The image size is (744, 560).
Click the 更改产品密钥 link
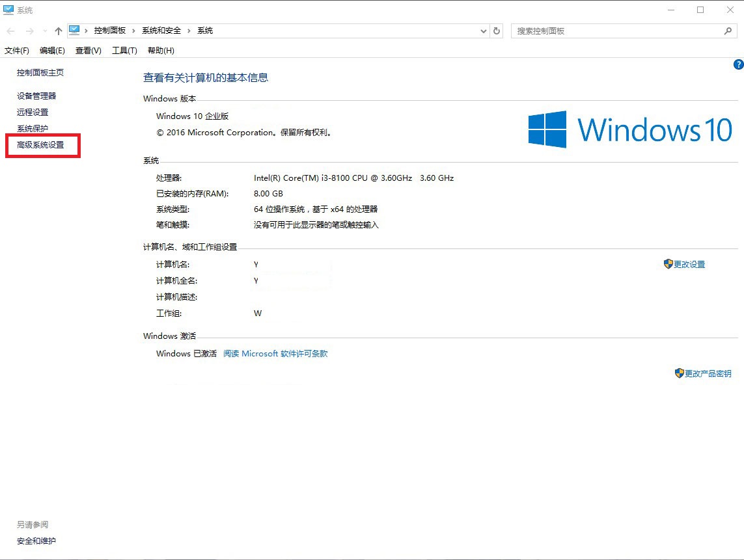(708, 373)
